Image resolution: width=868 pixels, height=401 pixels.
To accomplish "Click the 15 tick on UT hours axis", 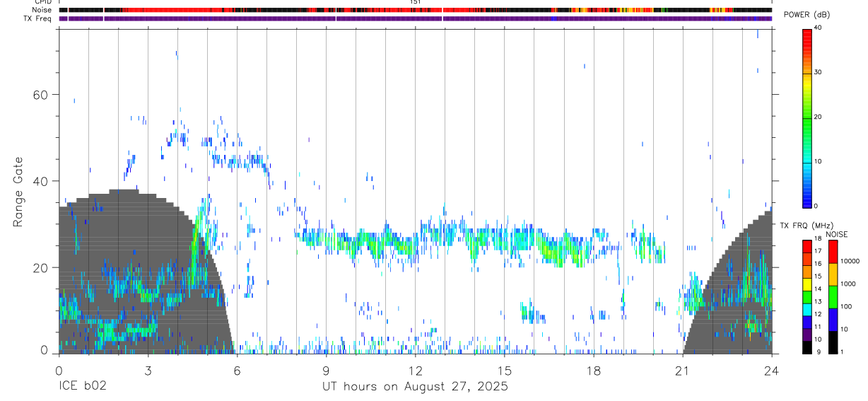I will tap(504, 371).
